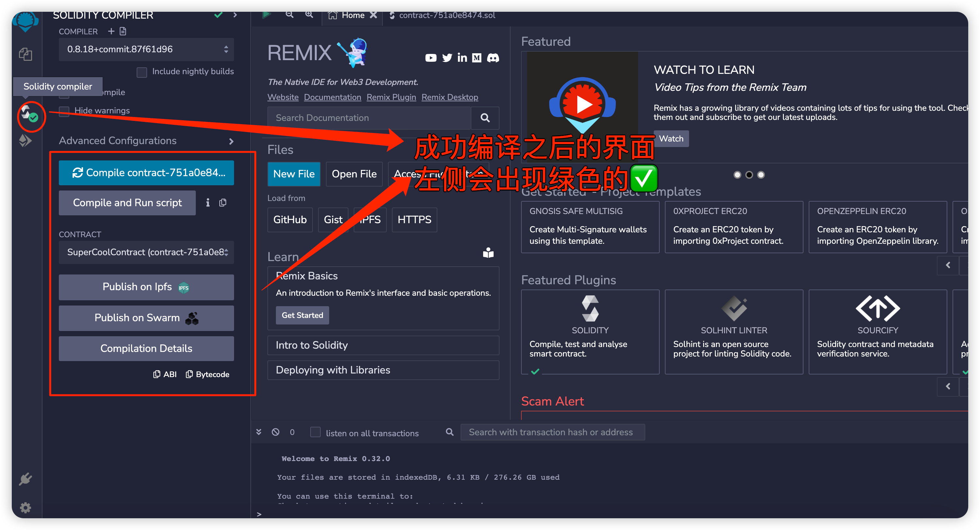This screenshot has width=980, height=530.
Task: Zoom out the editor
Action: pyautogui.click(x=290, y=14)
